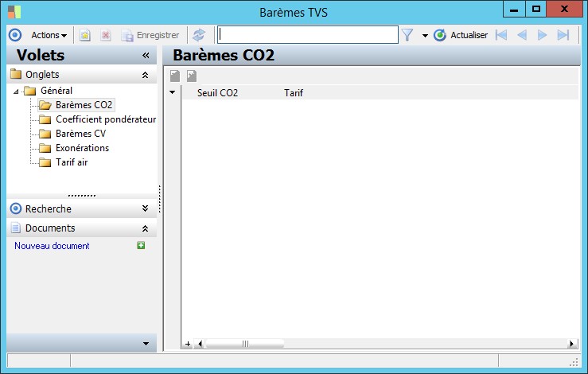Image resolution: width=588 pixels, height=374 pixels.
Task: Click the application icon in the title bar
Action: [14, 12]
